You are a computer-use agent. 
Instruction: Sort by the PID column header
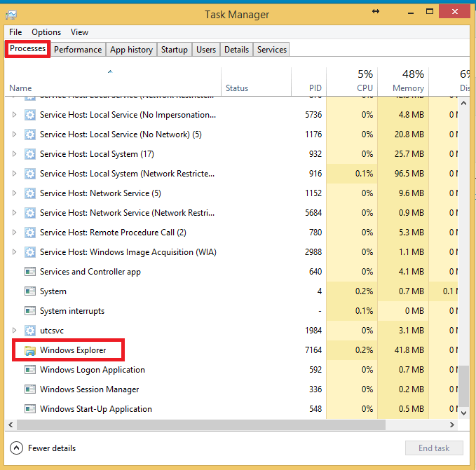tap(308, 82)
